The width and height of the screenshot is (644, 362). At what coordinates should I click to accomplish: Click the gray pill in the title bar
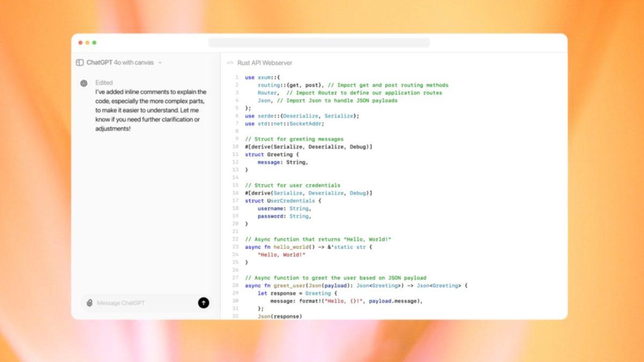point(320,41)
